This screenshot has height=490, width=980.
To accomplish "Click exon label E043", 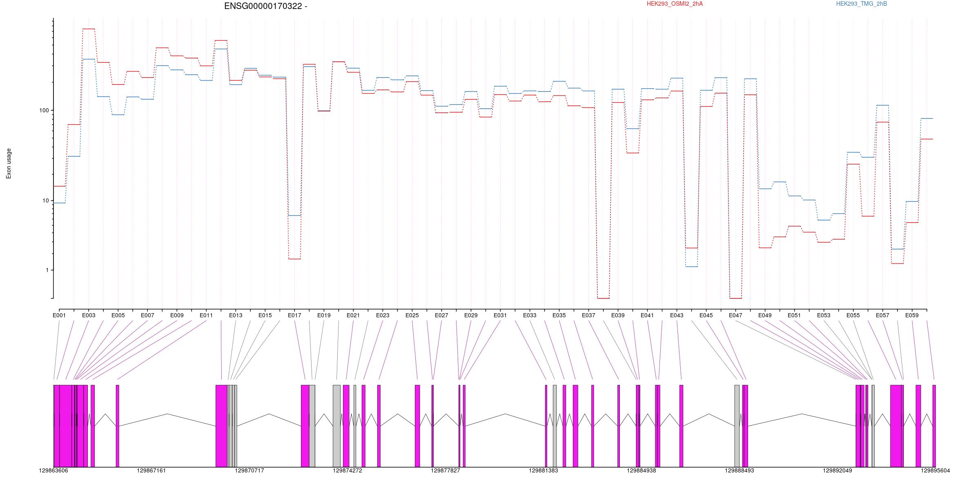I will click(677, 315).
